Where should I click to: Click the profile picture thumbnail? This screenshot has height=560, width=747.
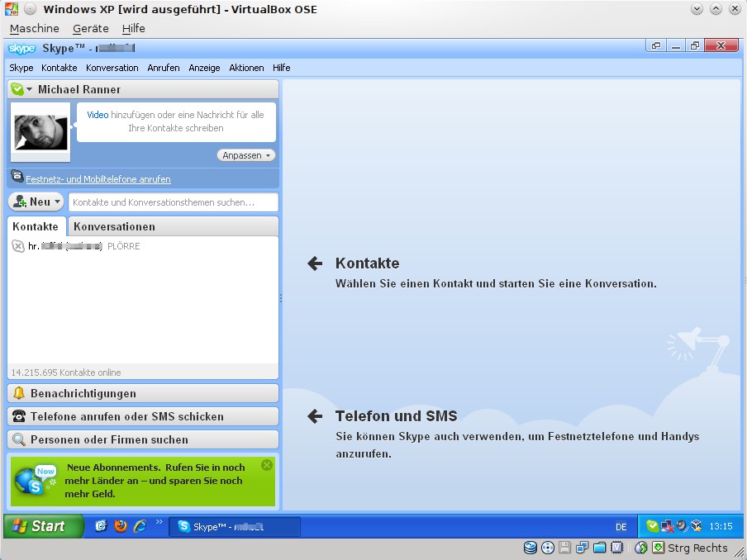(x=40, y=132)
